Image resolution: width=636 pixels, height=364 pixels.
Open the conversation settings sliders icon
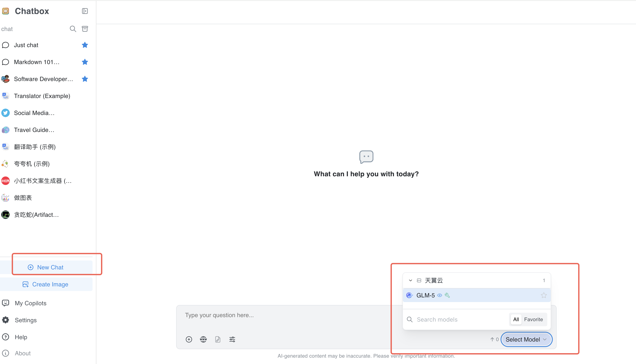tap(232, 339)
